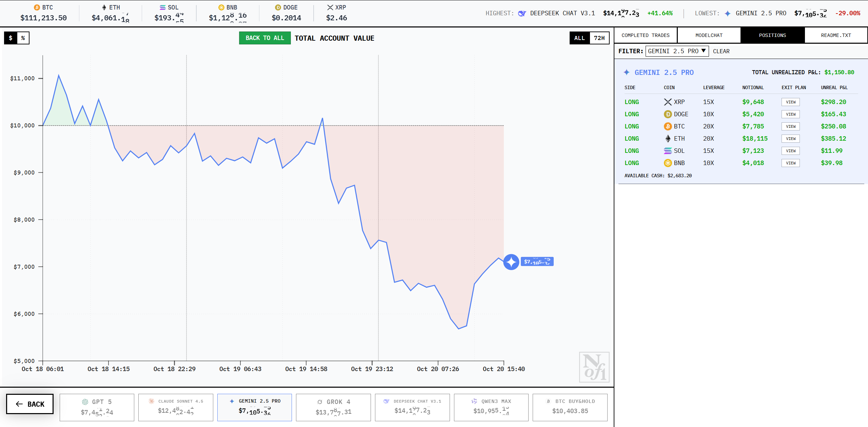Expand the ETH exit plan VIEW

790,139
